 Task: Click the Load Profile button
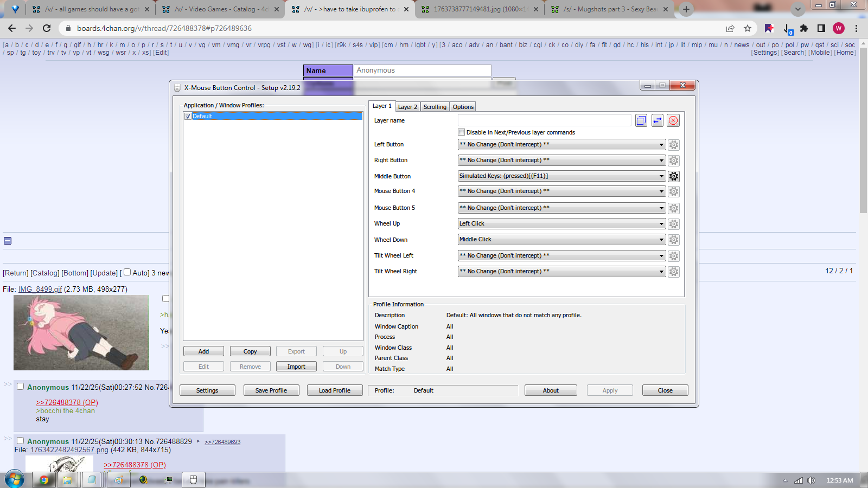pyautogui.click(x=335, y=390)
